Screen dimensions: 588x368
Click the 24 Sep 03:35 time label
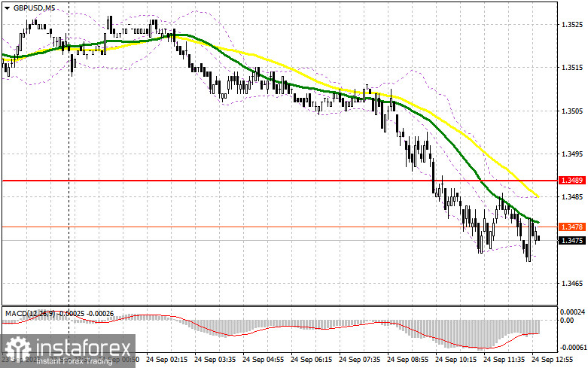click(x=215, y=360)
